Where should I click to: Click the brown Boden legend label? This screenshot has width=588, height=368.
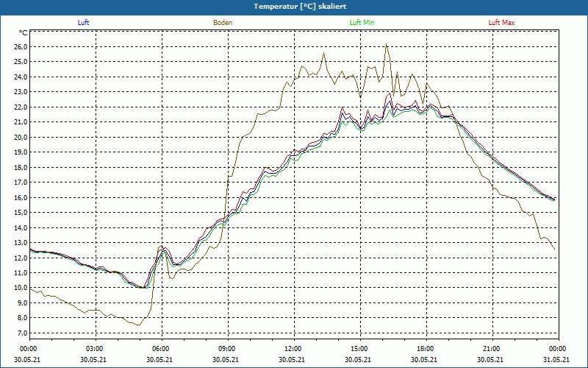pos(223,23)
